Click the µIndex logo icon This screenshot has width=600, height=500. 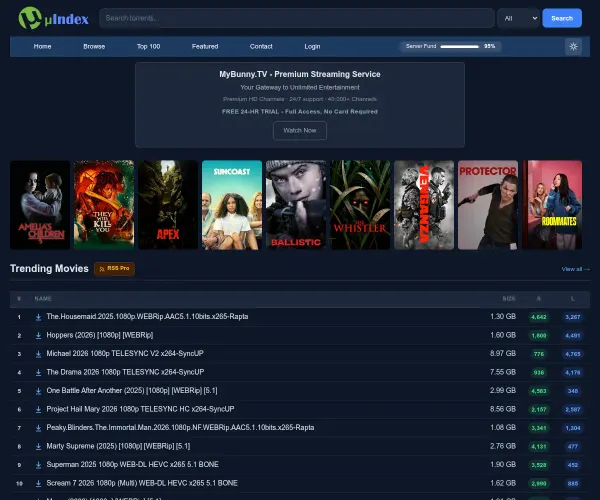pyautogui.click(x=30, y=18)
